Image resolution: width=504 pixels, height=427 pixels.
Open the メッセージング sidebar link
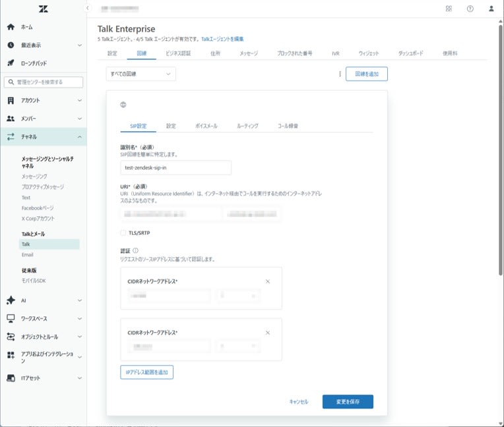[34, 176]
